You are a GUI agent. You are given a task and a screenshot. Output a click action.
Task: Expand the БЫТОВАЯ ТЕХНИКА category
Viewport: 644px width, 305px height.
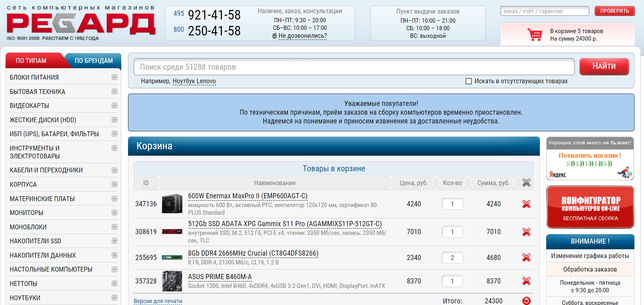(114, 92)
